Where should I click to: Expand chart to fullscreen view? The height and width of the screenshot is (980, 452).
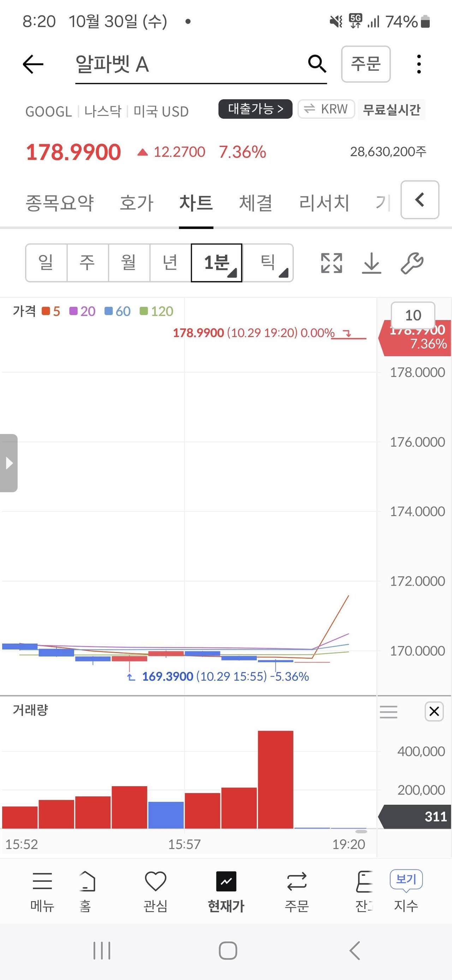(x=331, y=263)
